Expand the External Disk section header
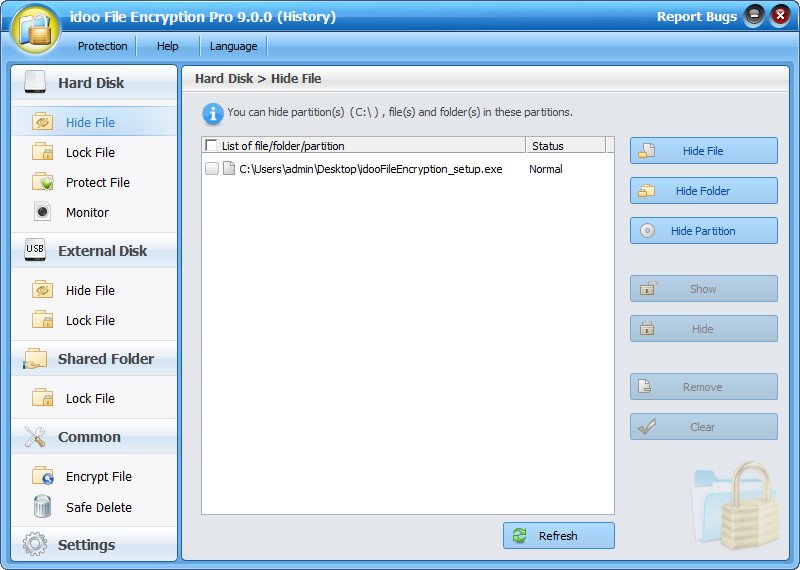 tap(94, 251)
